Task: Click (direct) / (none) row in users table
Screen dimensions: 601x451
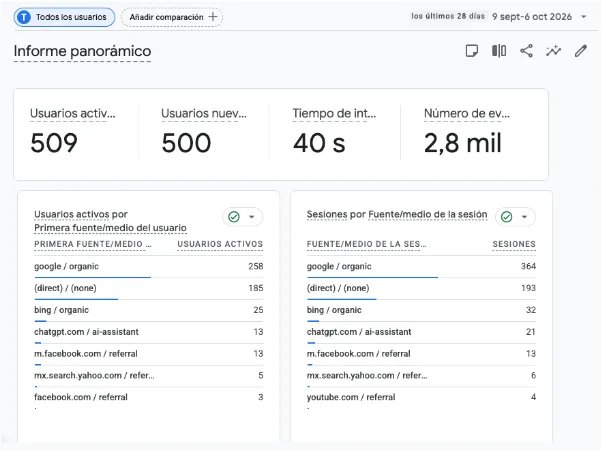Action: pyautogui.click(x=149, y=289)
